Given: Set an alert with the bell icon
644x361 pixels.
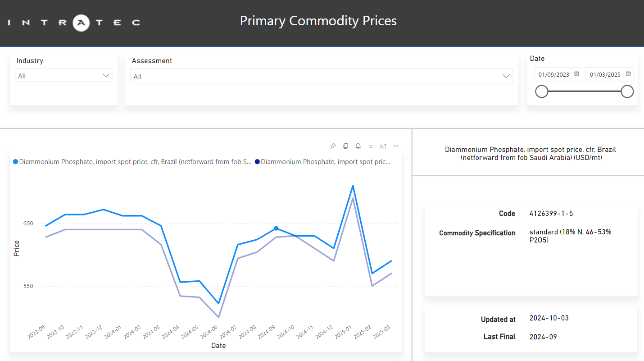Looking at the screenshot, I should click(x=358, y=146).
